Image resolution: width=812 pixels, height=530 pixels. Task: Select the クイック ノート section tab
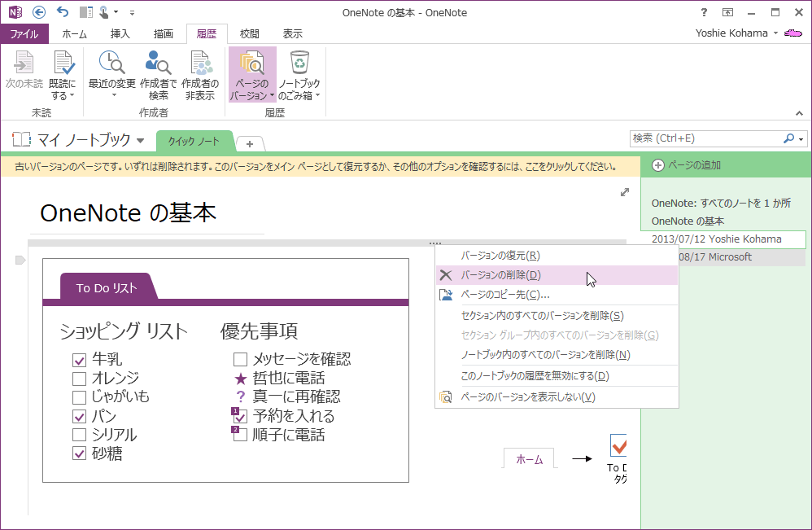(194, 141)
